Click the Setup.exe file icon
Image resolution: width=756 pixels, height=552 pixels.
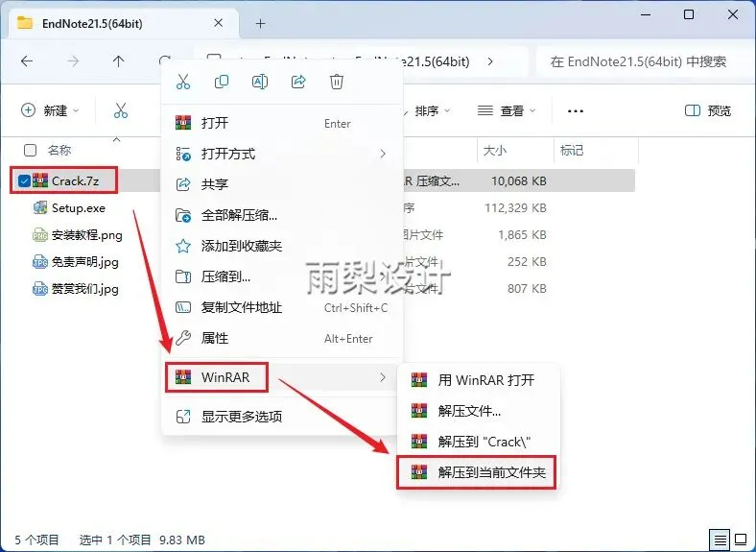click(40, 208)
